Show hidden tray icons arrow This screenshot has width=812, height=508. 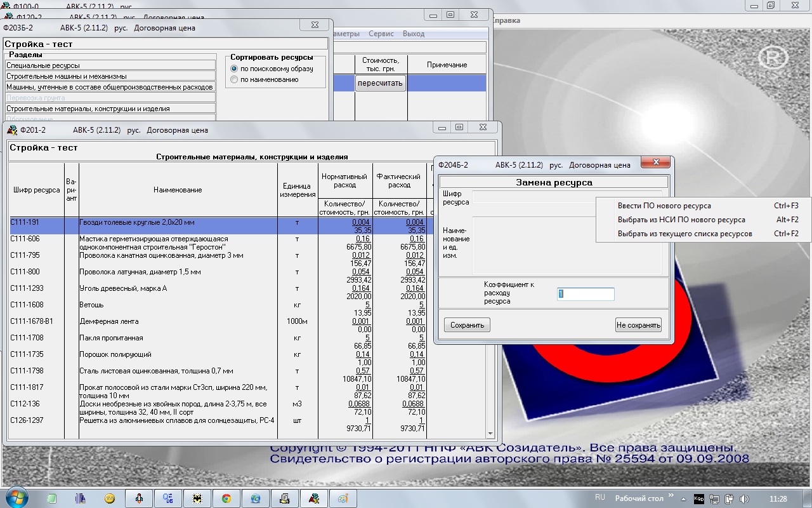684,498
